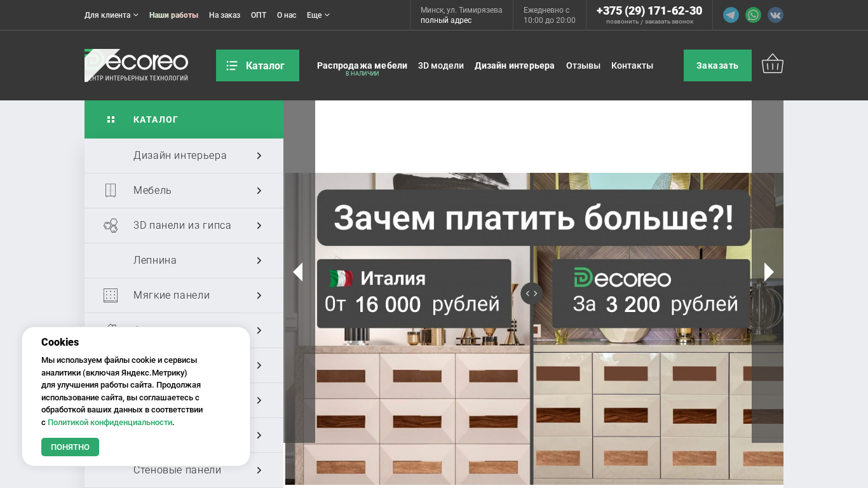The height and width of the screenshot is (488, 868).
Task: Click the phone number +375 (29) 171-62-30
Action: (x=649, y=11)
